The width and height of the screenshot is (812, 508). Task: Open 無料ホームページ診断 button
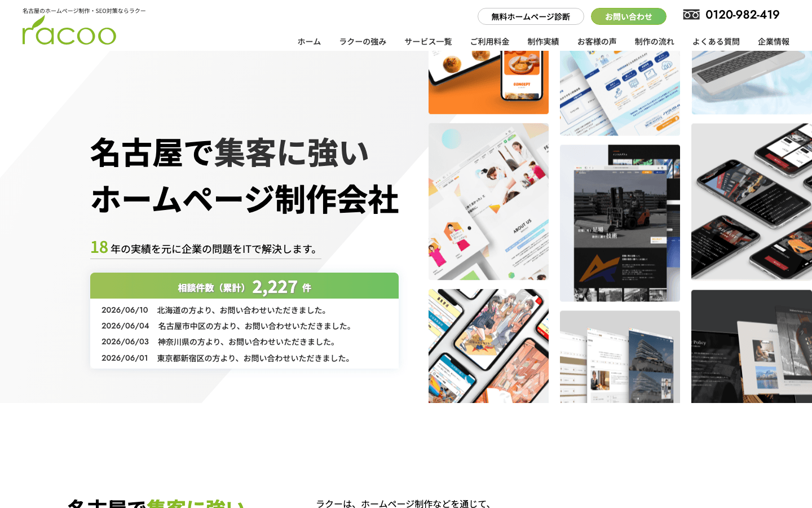tap(531, 16)
